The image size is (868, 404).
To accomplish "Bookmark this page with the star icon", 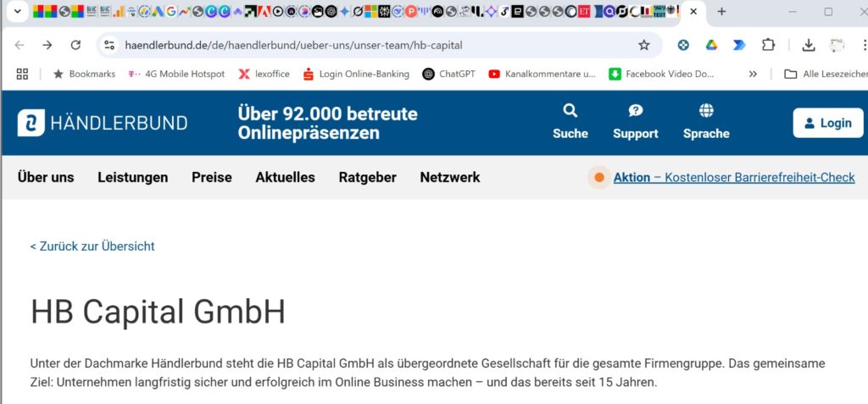I will [x=644, y=46].
